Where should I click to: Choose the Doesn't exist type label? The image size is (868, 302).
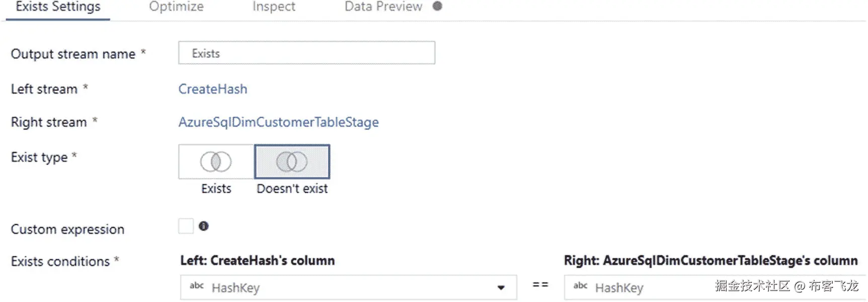tap(292, 188)
